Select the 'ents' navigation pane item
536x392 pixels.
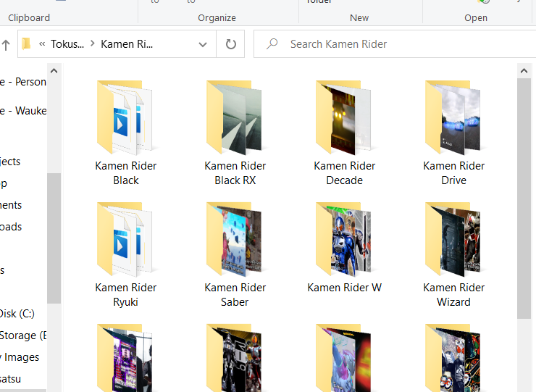11,205
